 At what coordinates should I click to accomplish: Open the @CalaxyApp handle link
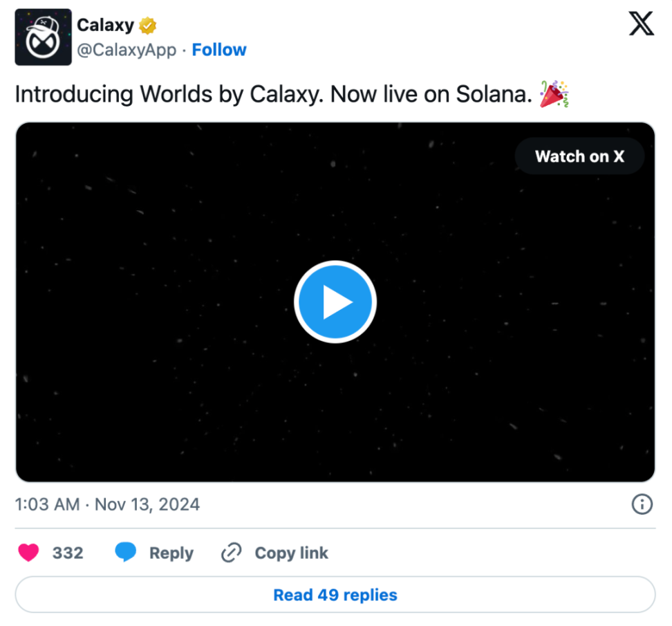pyautogui.click(x=127, y=50)
